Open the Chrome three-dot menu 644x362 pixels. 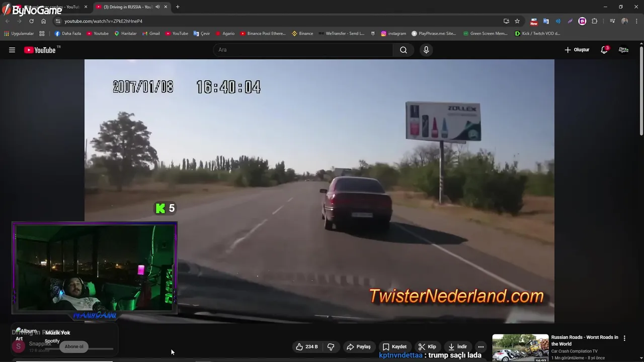pos(636,21)
